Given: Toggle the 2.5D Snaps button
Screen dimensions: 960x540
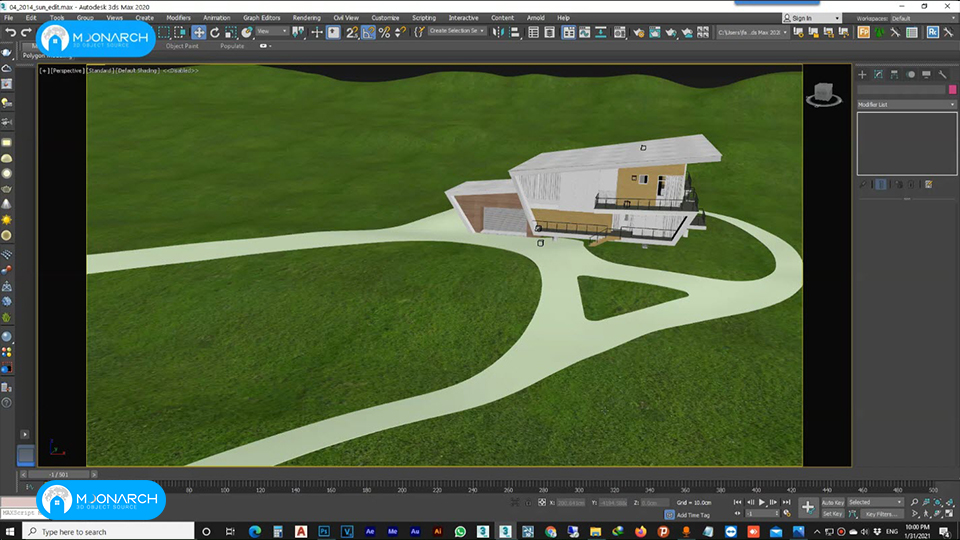Looking at the screenshot, I should 351,32.
